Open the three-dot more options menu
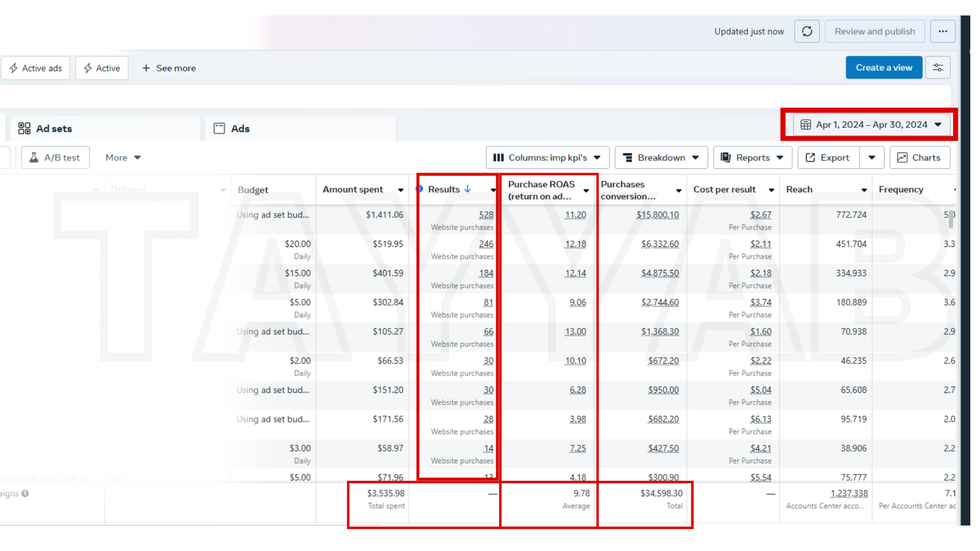Screen dimensions: 980x551 pyautogui.click(x=943, y=31)
